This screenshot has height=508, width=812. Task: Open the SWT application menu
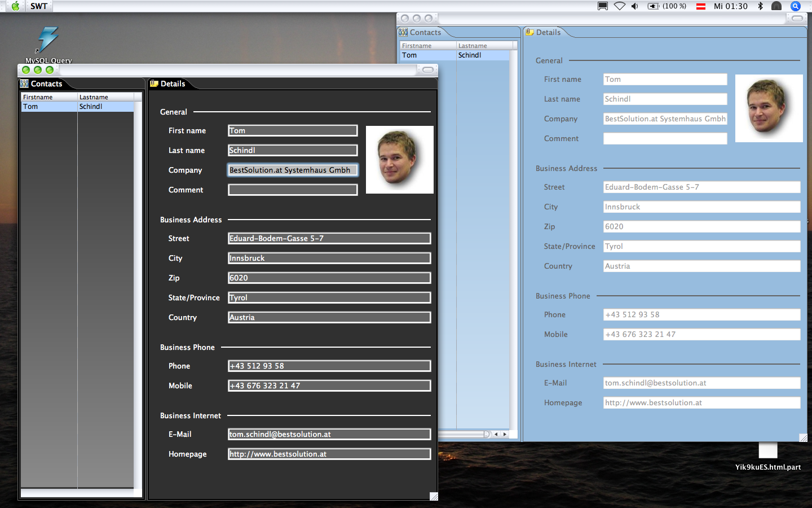coord(39,6)
